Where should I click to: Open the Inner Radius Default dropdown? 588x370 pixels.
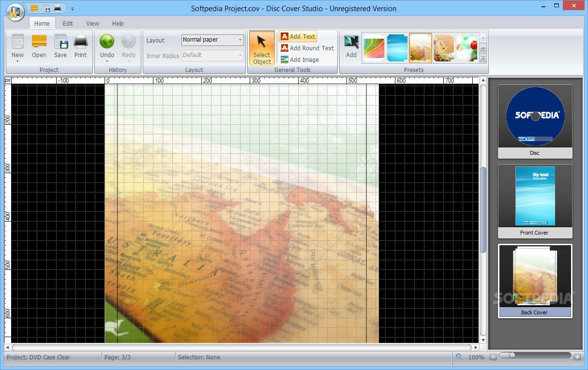click(212, 55)
